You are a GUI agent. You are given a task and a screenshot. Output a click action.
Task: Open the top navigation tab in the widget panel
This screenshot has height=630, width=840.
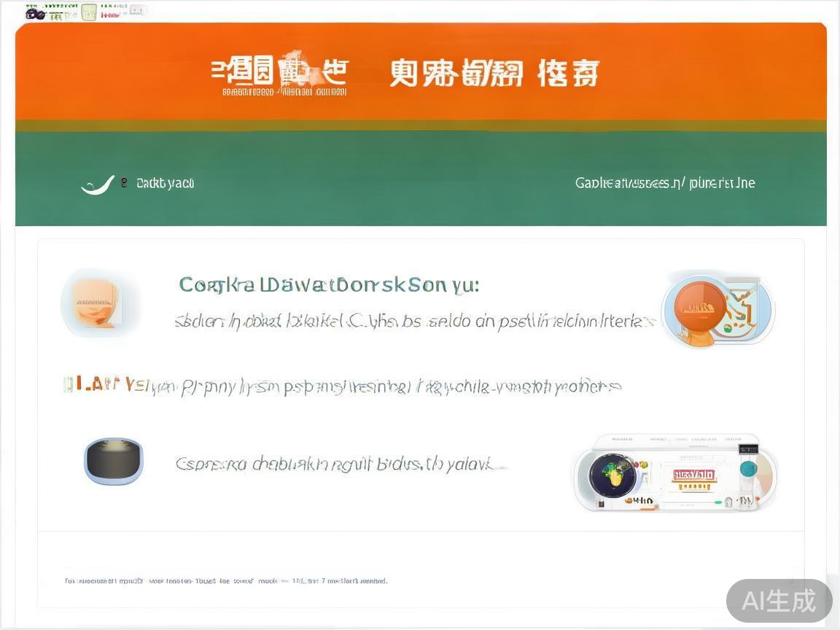click(622, 438)
